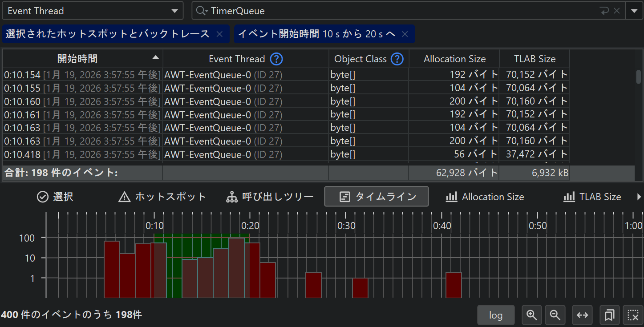Screen dimensions: 644x327
Task: Show more tabs with right arrow
Action: point(640,197)
